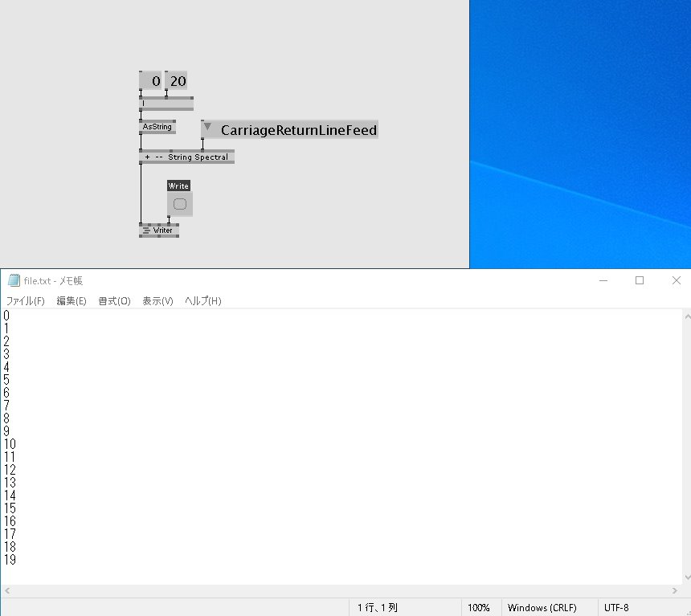Click the line containing 0 in Notepad
This screenshot has height=616, width=691.
(6, 316)
